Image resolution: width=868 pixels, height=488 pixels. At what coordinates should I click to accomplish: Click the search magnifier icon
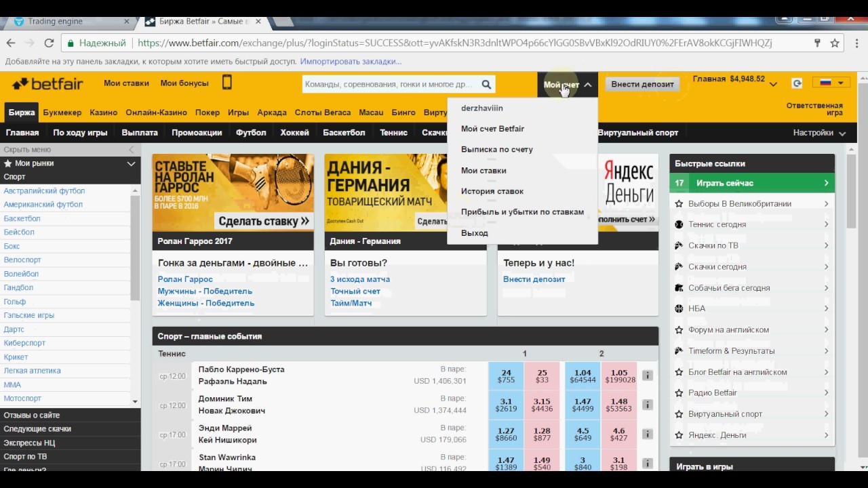(x=486, y=85)
